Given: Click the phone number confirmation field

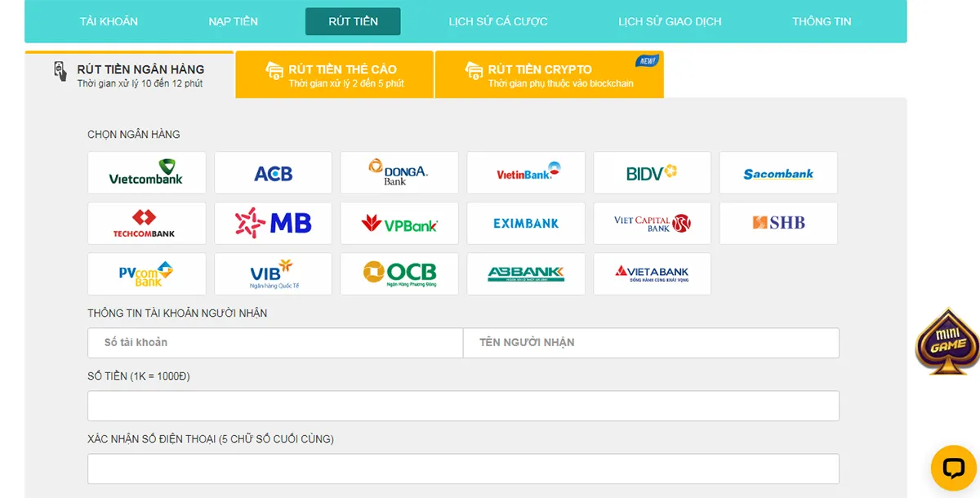Looking at the screenshot, I should 463,469.
